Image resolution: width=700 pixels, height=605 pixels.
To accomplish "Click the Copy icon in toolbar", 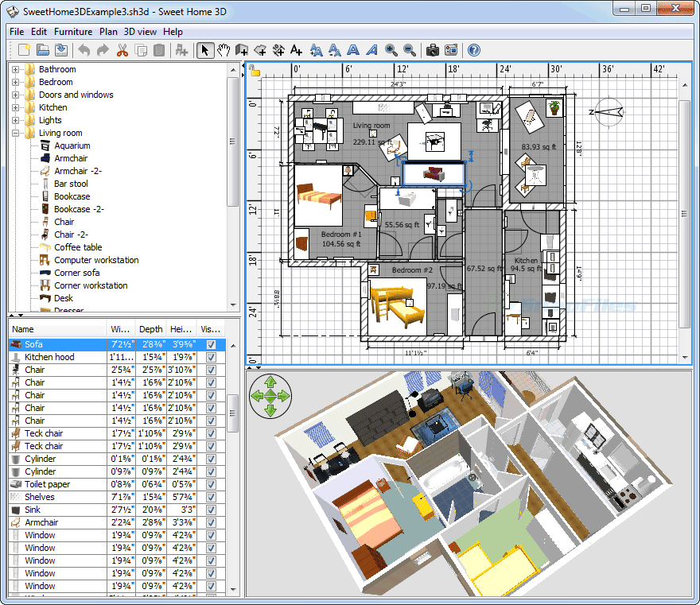I will pos(141,50).
